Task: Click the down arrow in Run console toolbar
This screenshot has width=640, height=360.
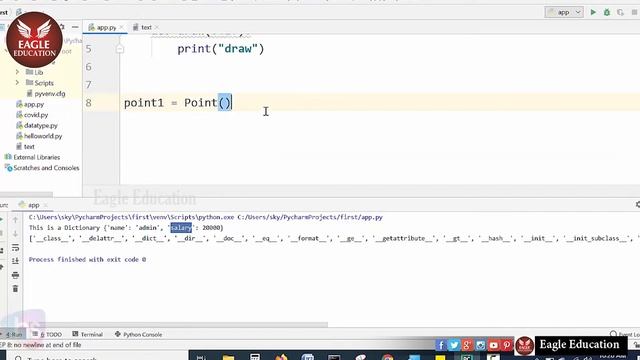Action: point(15,234)
